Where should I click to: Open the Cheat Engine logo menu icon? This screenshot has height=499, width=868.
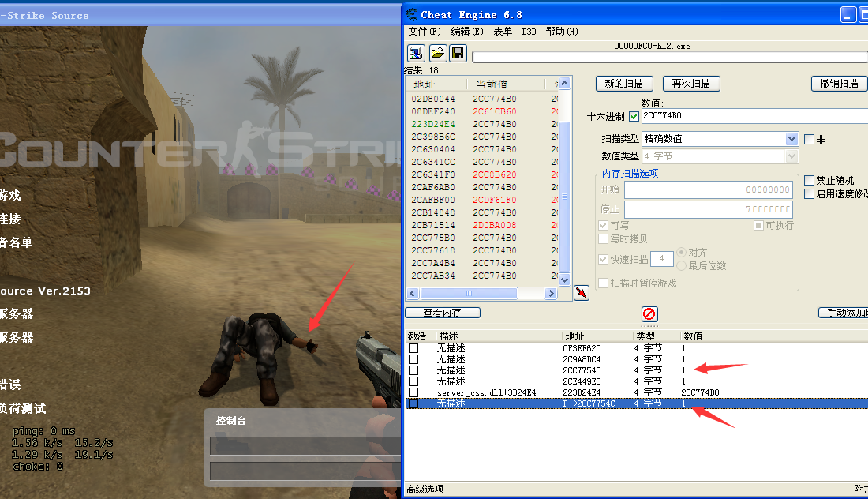[410, 13]
